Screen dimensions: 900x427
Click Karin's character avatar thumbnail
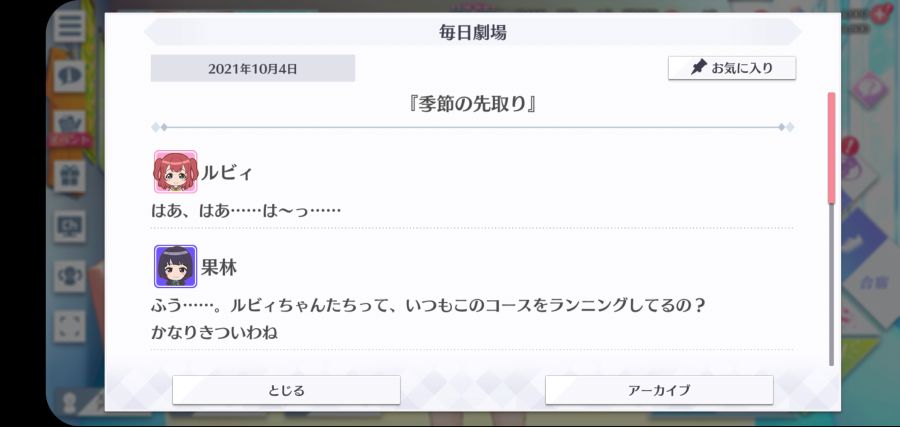175,266
